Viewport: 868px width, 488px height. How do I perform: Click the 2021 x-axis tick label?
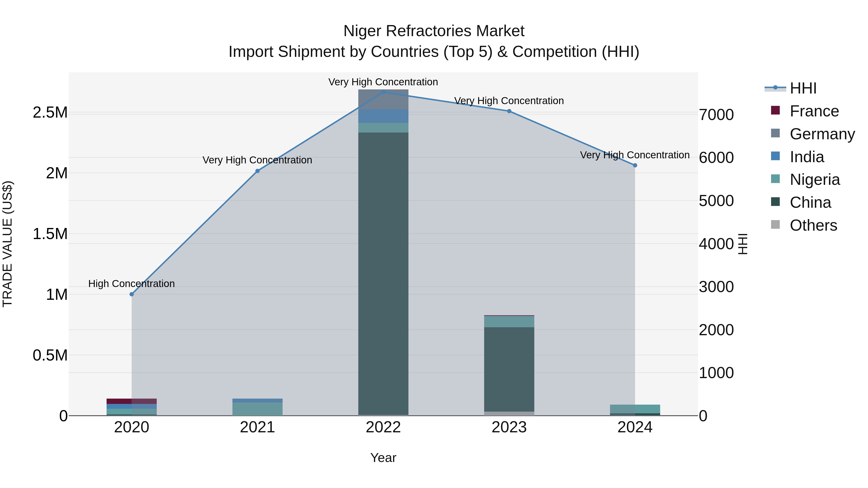pos(258,427)
